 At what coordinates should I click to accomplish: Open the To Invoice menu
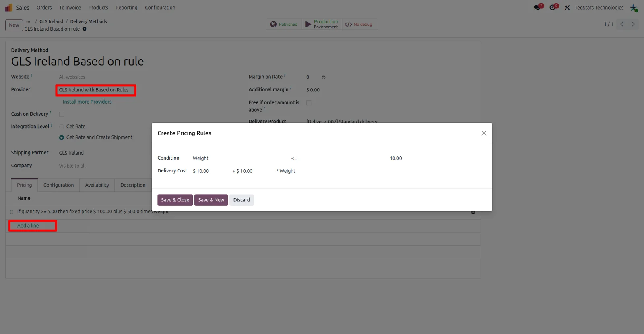70,8
